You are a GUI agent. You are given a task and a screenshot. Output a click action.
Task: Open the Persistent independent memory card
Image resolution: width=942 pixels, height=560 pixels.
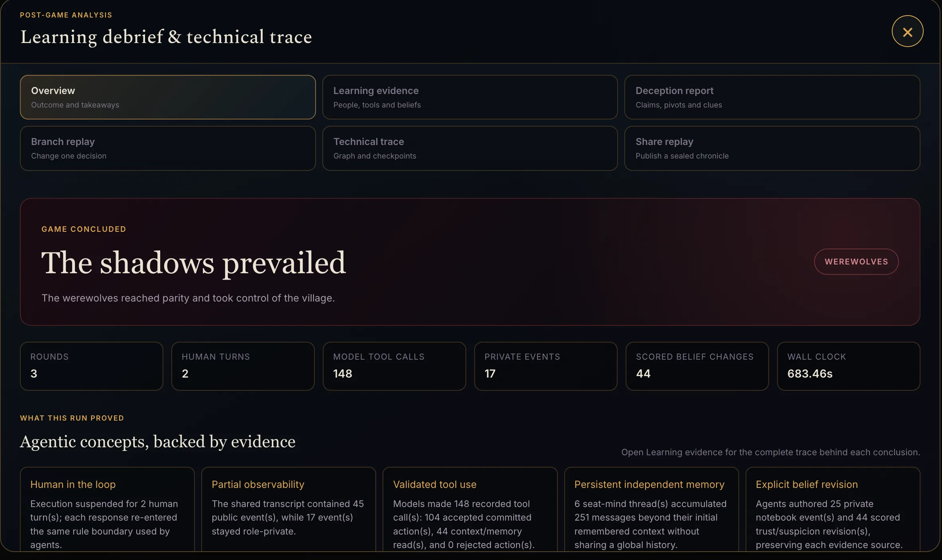[652, 510]
